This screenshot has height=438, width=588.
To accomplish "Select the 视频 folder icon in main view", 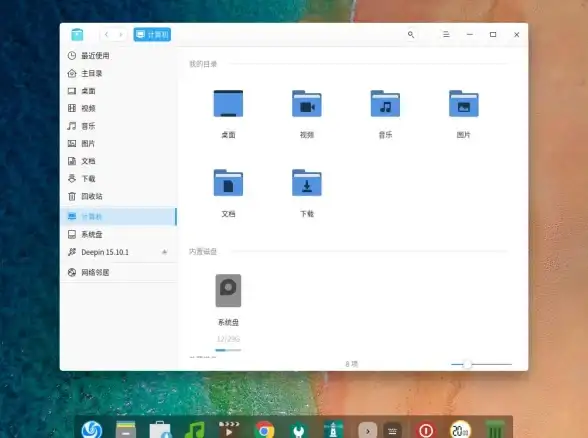I will [x=307, y=104].
